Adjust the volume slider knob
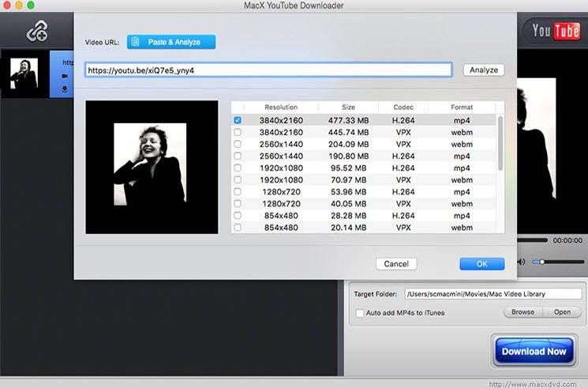Screen dimensions: 588x388 click(x=542, y=262)
